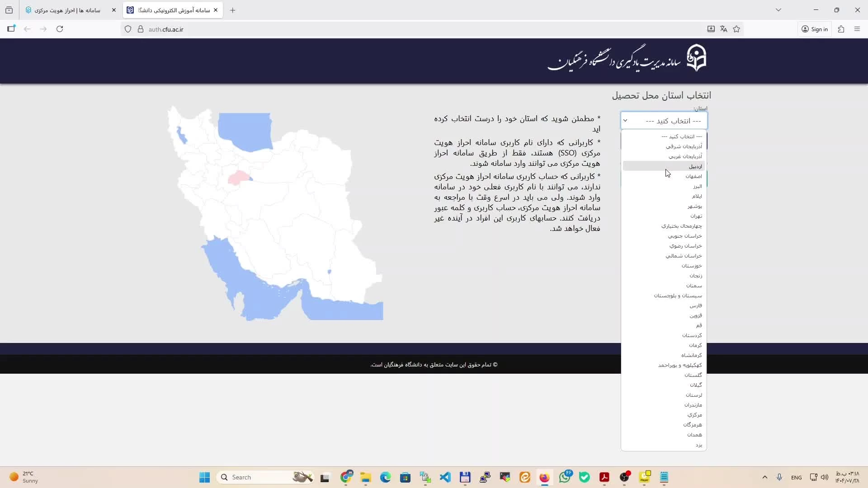Viewport: 868px width, 488px height.
Task: Open a new browser tab
Action: (x=232, y=10)
